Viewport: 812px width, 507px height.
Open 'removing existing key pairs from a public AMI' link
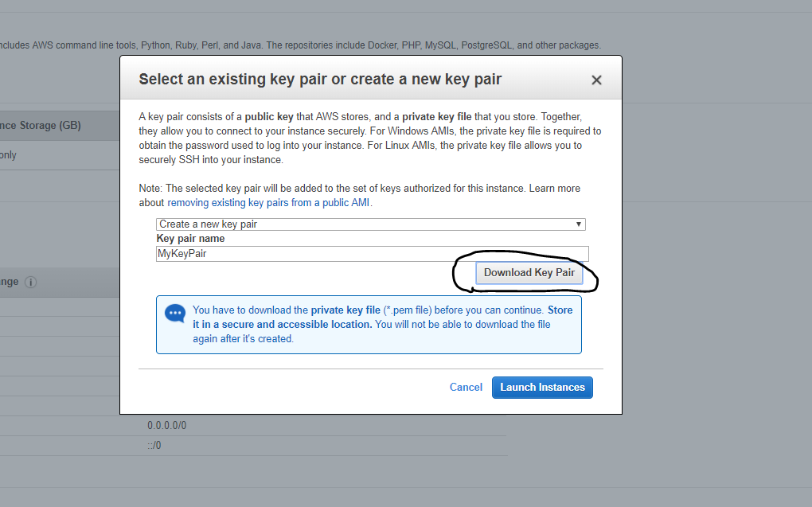click(268, 202)
